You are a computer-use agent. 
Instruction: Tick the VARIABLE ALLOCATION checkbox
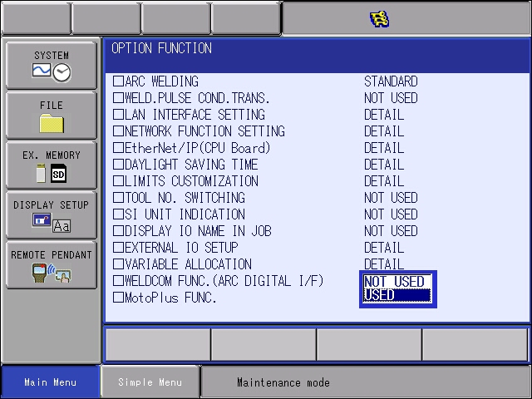pos(118,264)
